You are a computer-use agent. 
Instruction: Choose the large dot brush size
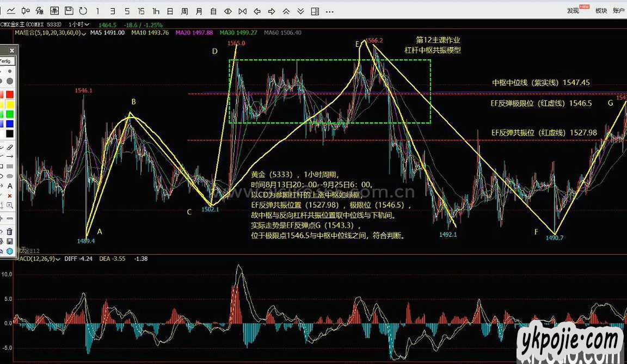coord(10,81)
